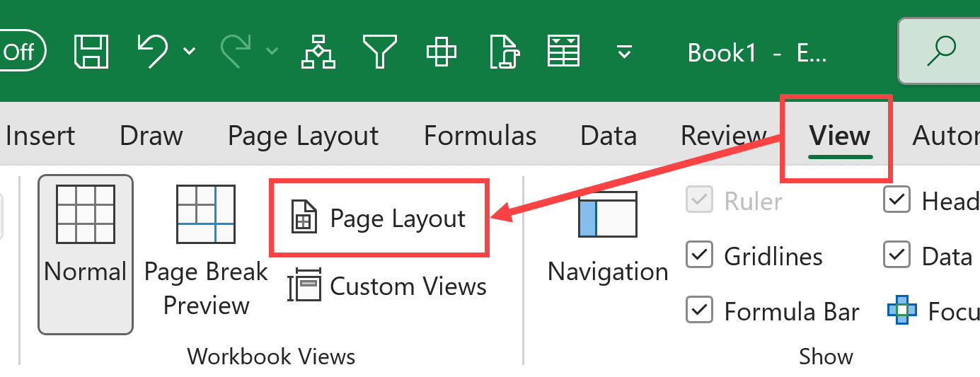Toggle the AutoSave Off switch
Screen dimensions: 980x377
pos(23,52)
